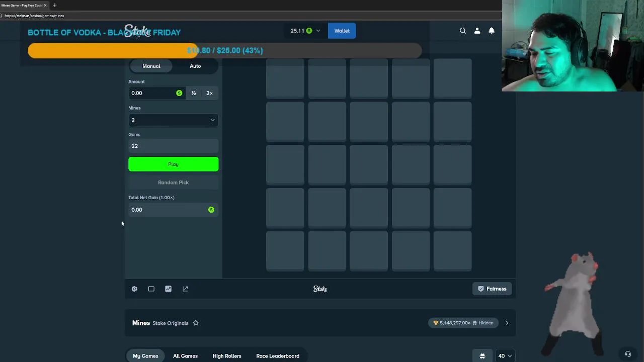
Task: Halve the bet with ½ button
Action: click(x=194, y=93)
